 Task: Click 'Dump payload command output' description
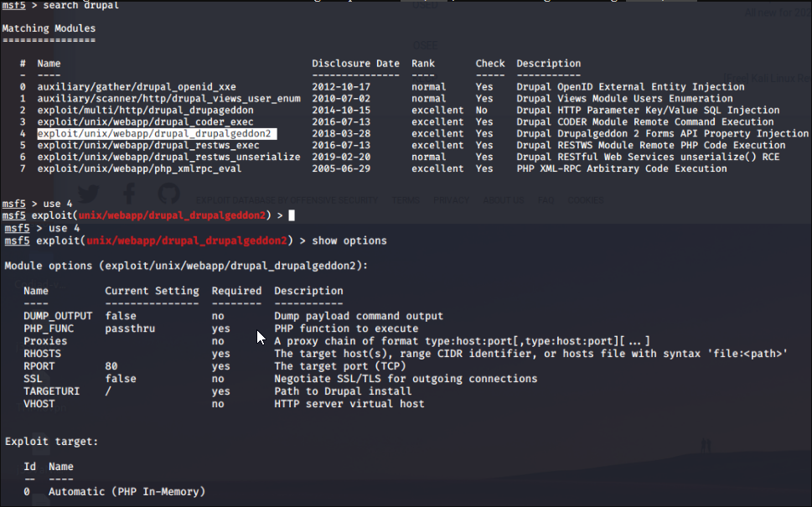click(x=359, y=316)
